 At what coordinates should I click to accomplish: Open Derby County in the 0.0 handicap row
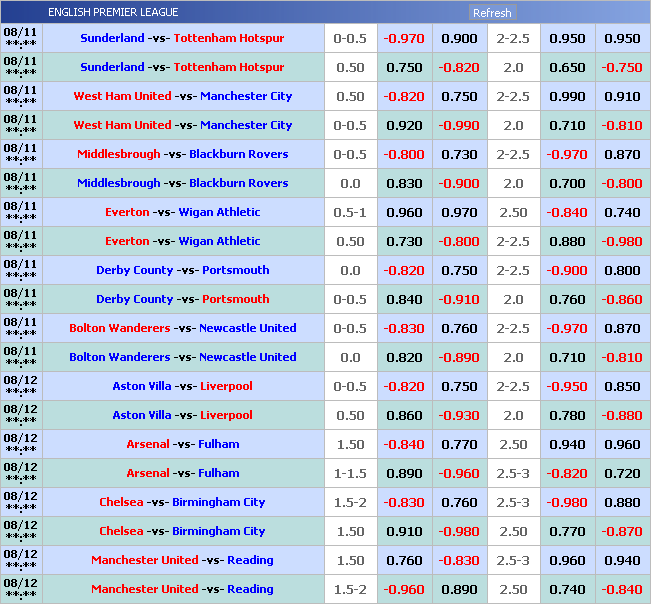(135, 271)
